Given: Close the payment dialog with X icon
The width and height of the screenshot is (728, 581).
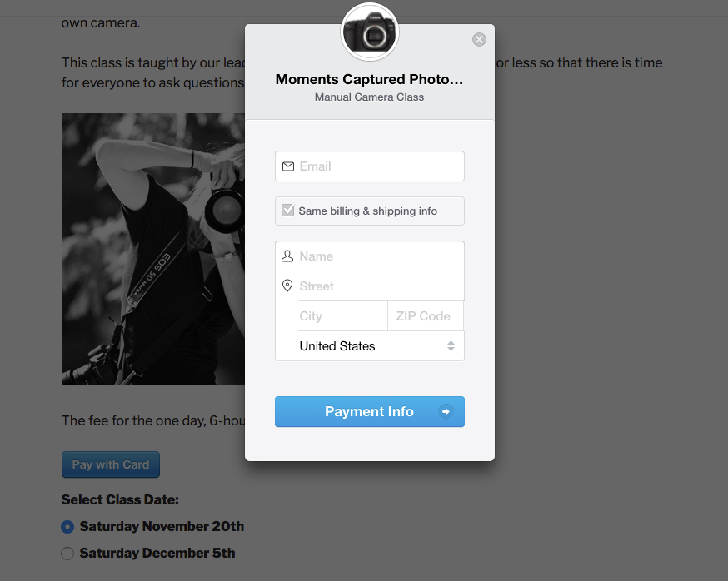Looking at the screenshot, I should point(479,39).
